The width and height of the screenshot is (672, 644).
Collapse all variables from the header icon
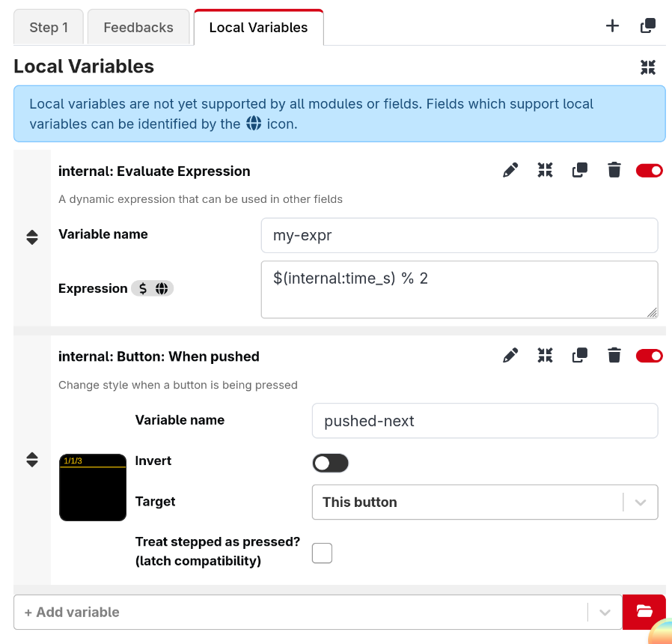(x=647, y=67)
